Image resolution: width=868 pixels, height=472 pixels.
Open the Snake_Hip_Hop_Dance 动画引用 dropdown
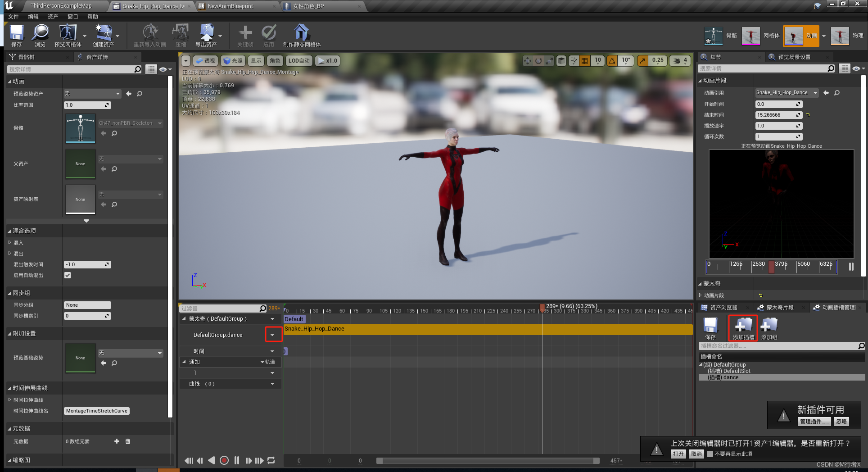[787, 93]
